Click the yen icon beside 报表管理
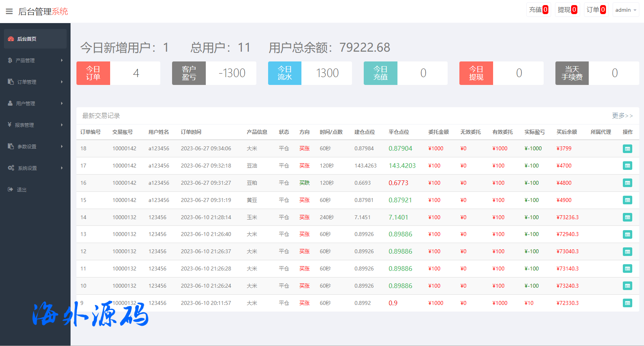Screen dimensions: 644x346 coord(9,125)
